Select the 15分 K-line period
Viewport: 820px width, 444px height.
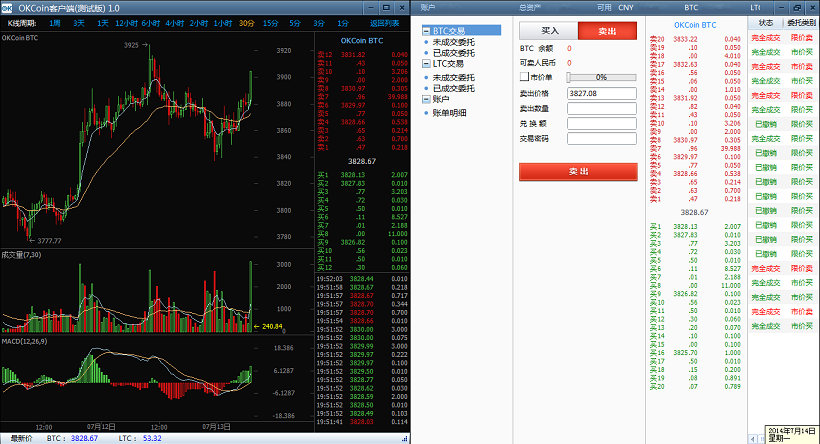270,22
